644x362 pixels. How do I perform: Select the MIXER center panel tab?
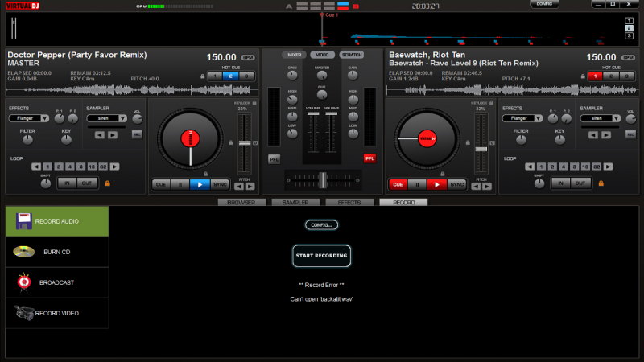coord(294,55)
